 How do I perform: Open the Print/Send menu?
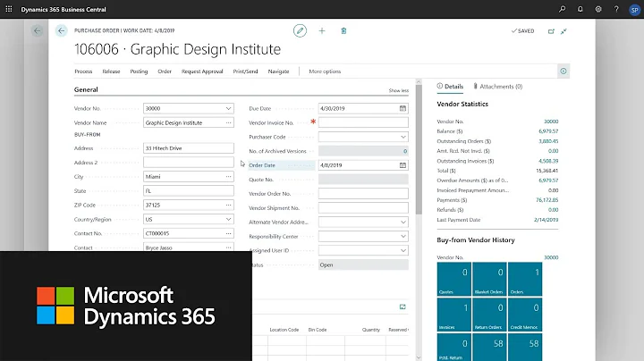click(245, 71)
